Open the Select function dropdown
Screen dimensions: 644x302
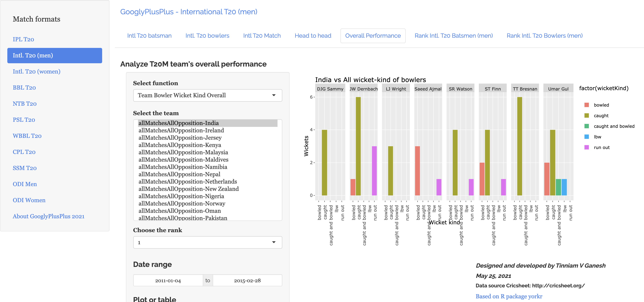coord(207,95)
